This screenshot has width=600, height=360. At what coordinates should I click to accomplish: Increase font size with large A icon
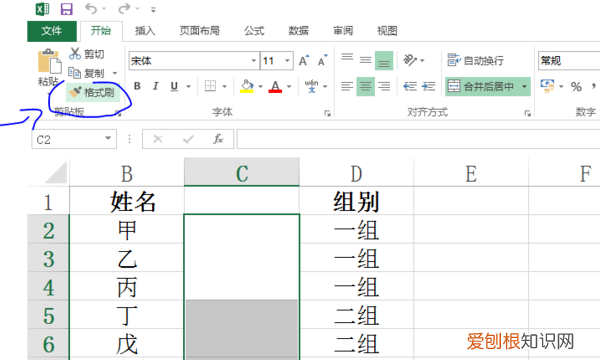[304, 61]
